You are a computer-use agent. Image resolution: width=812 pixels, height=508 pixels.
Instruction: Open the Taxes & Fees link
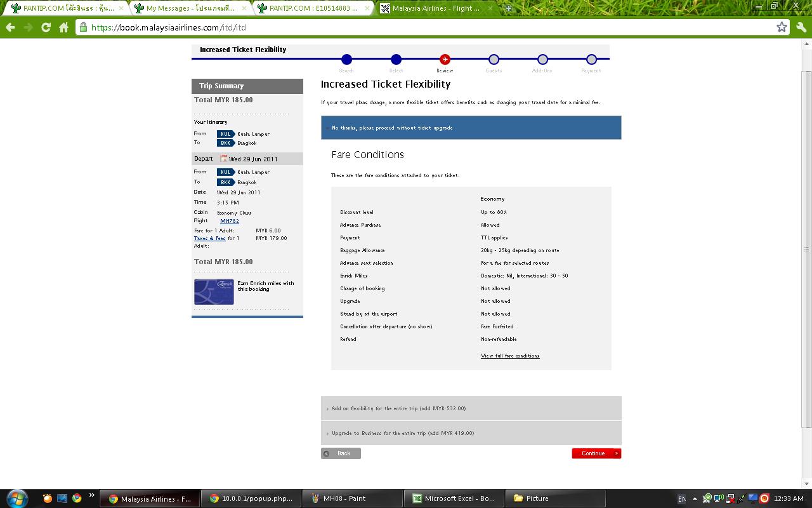point(209,238)
